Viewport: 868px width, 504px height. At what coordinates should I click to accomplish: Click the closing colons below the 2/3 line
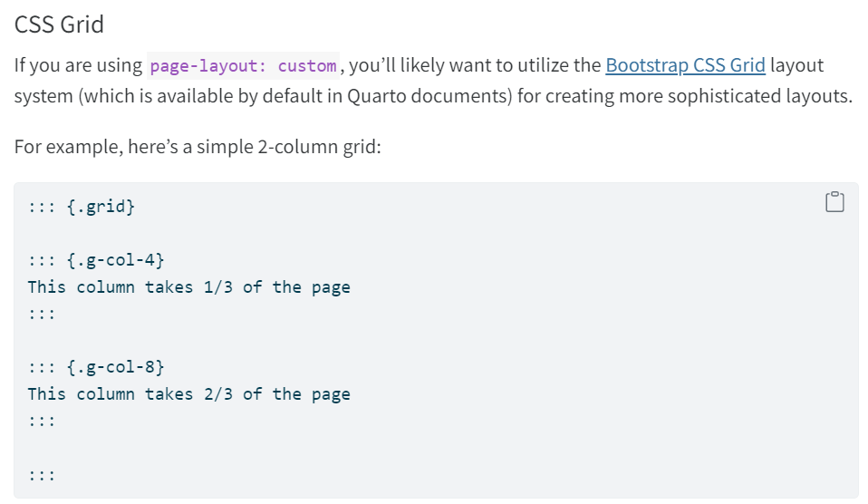[x=42, y=421]
